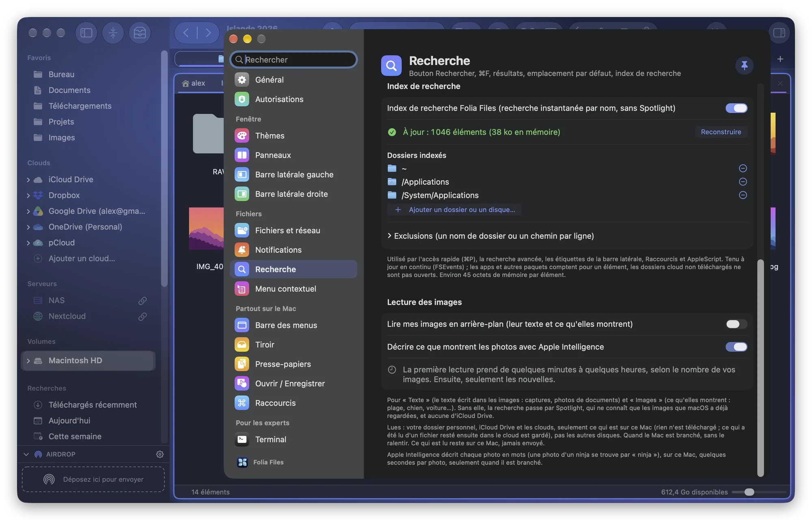Click the snowflake toolbar icon
Viewport: 812px width, 520px height.
(113, 33)
